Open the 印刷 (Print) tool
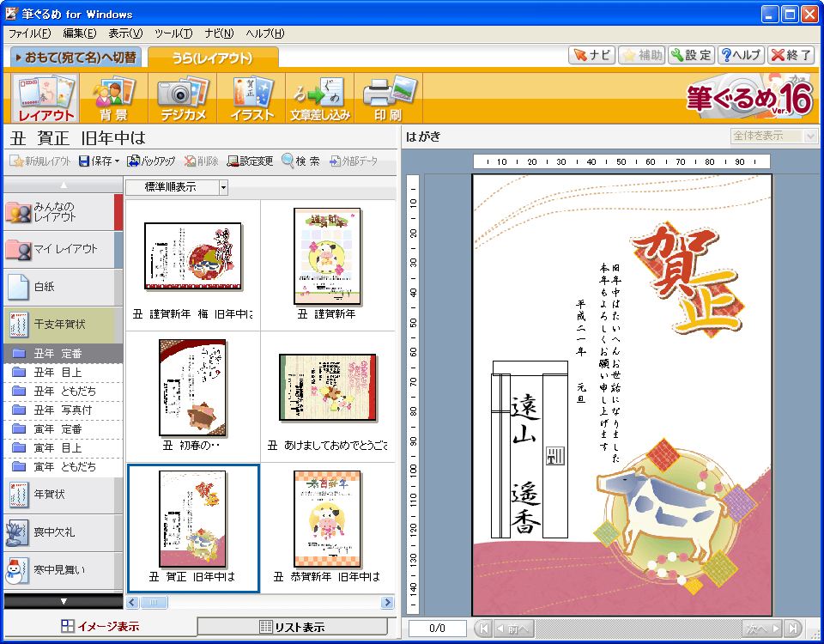 point(389,98)
